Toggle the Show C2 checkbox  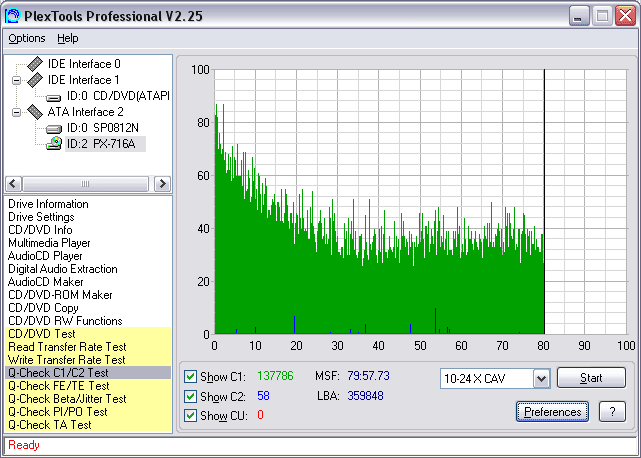(x=190, y=396)
